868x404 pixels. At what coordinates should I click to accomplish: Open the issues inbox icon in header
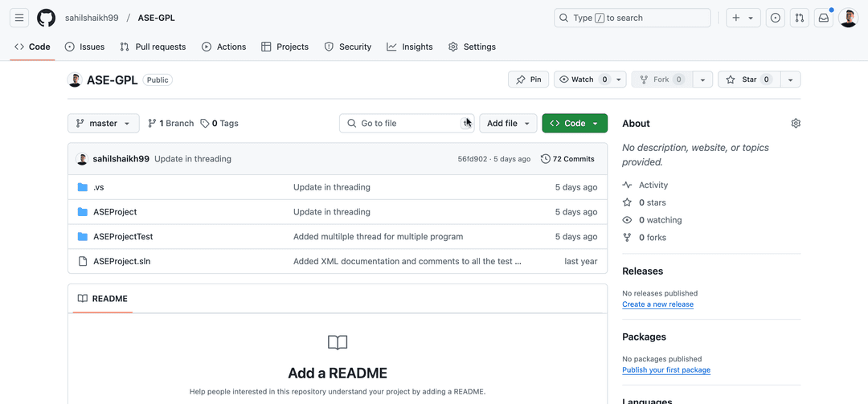pyautogui.click(x=776, y=18)
